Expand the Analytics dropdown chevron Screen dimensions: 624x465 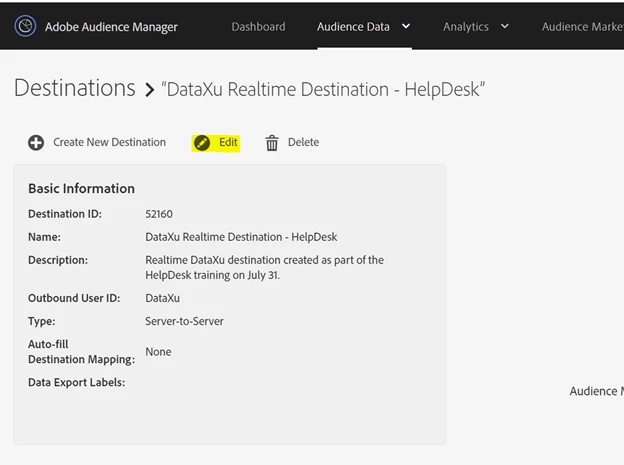coord(504,27)
